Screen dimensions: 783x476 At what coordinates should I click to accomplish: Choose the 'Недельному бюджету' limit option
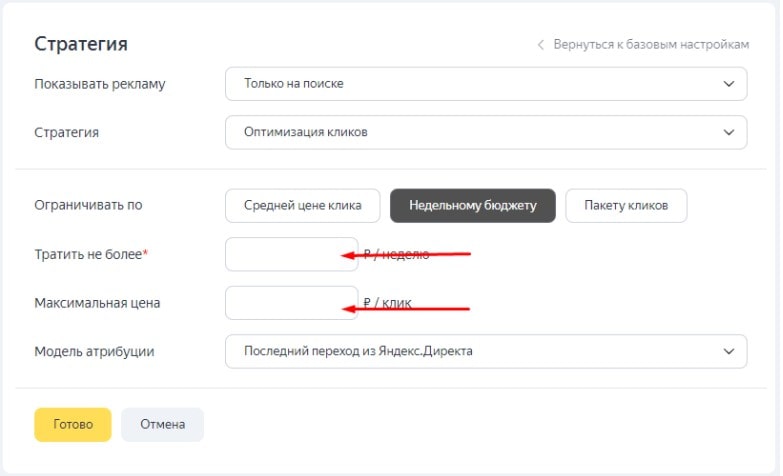pos(472,206)
